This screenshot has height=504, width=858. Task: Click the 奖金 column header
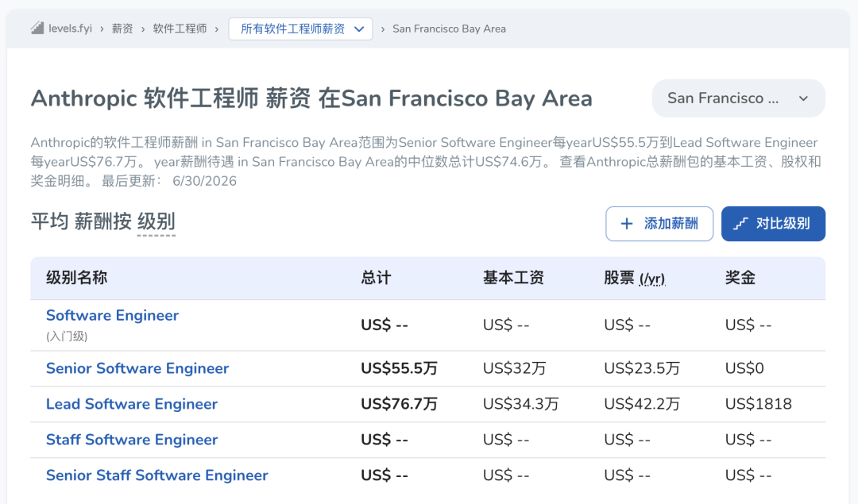pyautogui.click(x=740, y=278)
